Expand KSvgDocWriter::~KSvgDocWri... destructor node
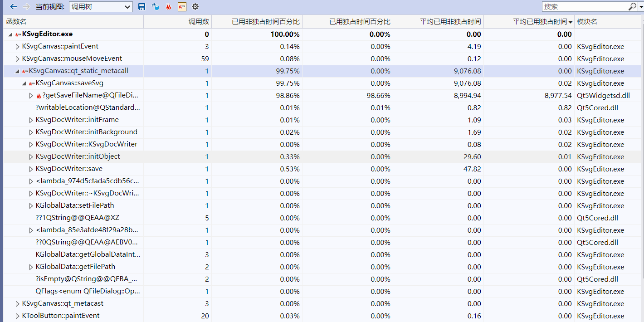644x322 pixels. click(31, 194)
